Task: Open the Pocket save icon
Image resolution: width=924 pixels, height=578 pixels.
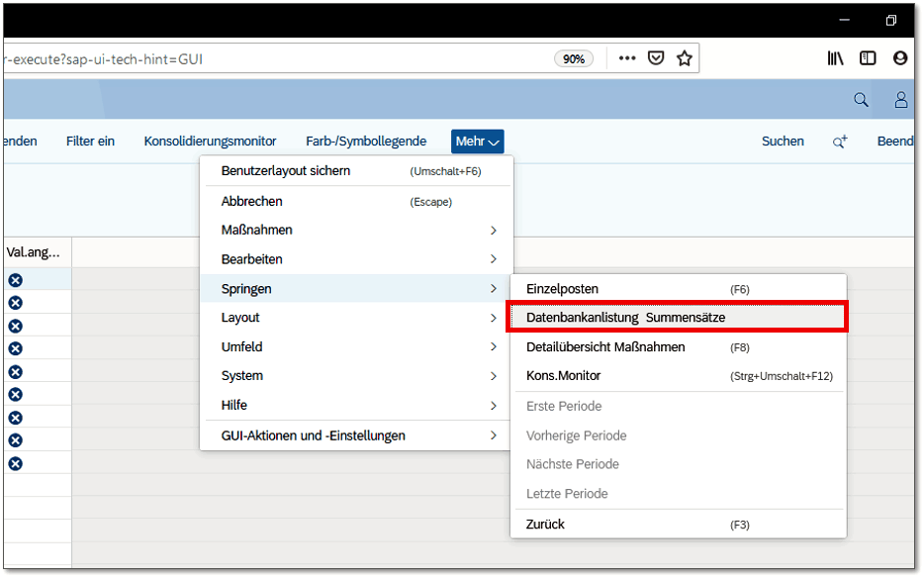Action: [655, 58]
